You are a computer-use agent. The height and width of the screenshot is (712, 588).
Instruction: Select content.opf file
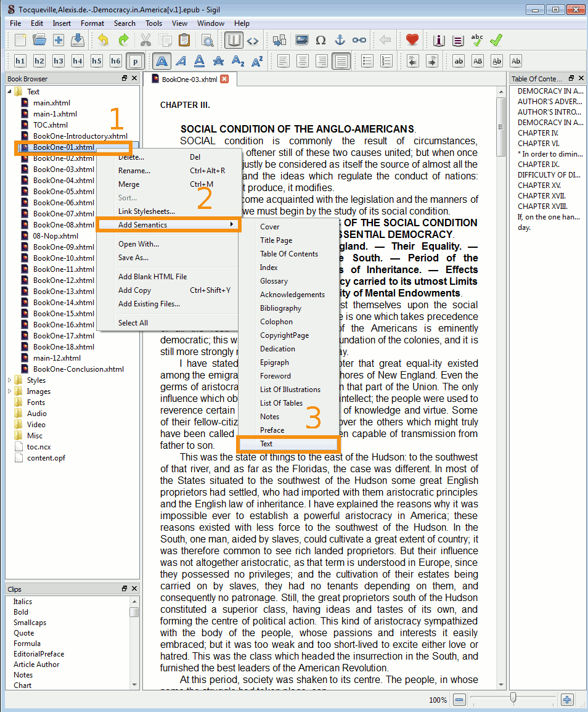coord(46,457)
